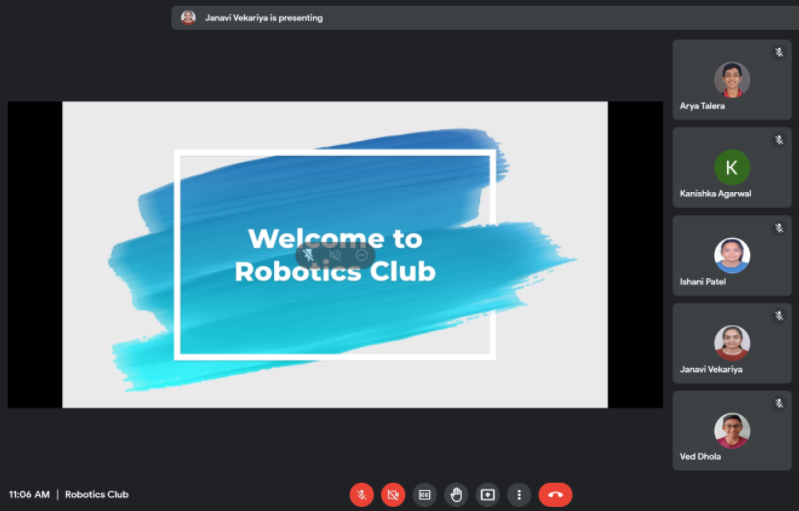Click the remove overlay icon on the presentation

pyautogui.click(x=361, y=255)
